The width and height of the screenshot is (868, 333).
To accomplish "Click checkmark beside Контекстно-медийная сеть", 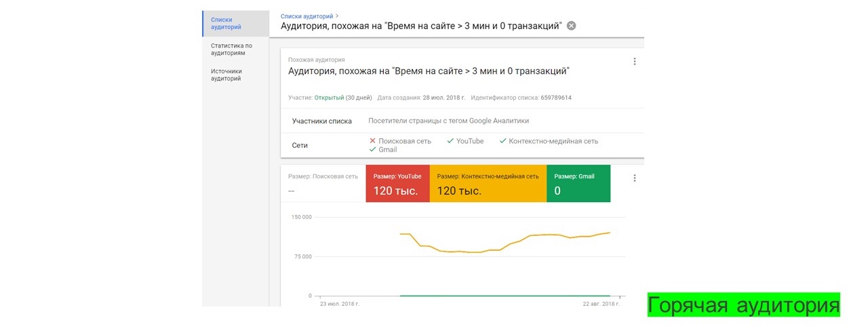I will (x=502, y=141).
